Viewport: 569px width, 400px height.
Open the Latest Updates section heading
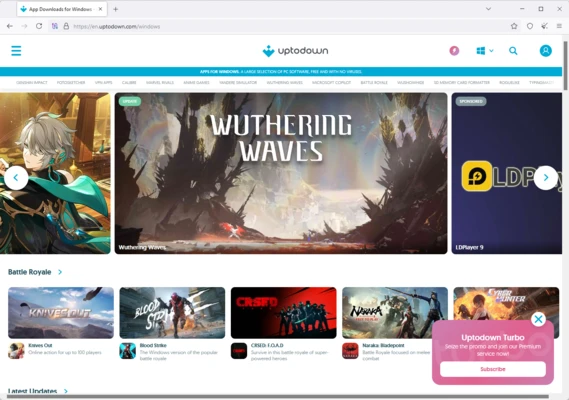(x=33, y=391)
